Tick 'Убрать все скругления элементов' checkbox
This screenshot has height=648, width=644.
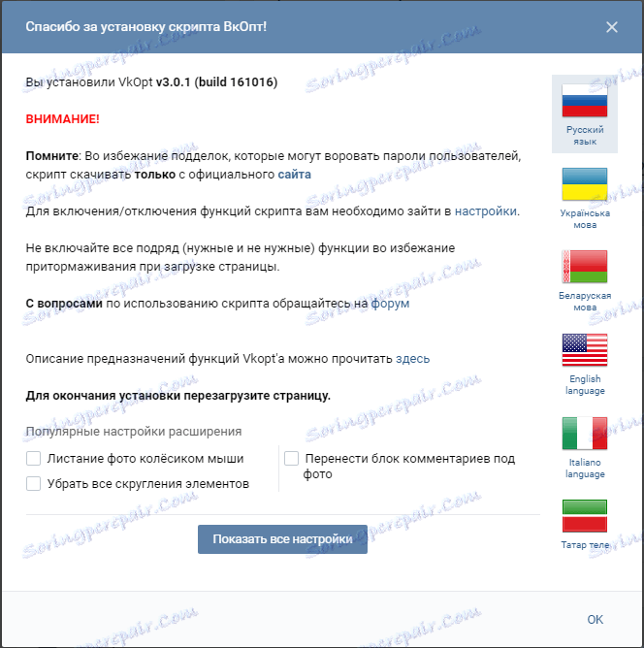[33, 483]
